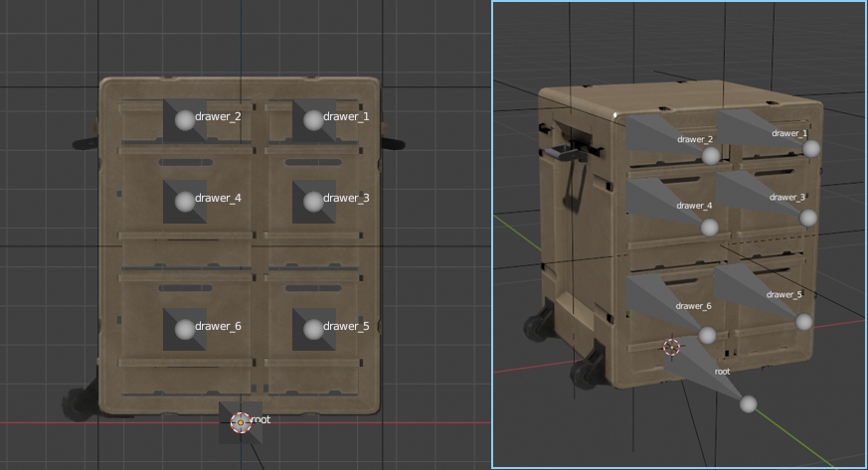The width and height of the screenshot is (868, 470).
Task: Select the drawer_1 bone sphere in left viewport
Action: (x=313, y=120)
